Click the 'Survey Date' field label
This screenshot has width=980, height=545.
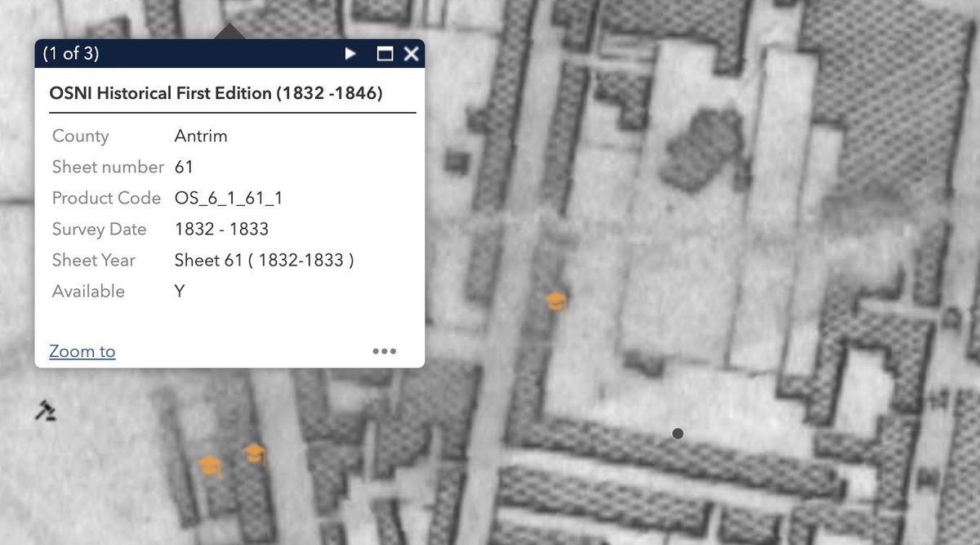tap(100, 230)
